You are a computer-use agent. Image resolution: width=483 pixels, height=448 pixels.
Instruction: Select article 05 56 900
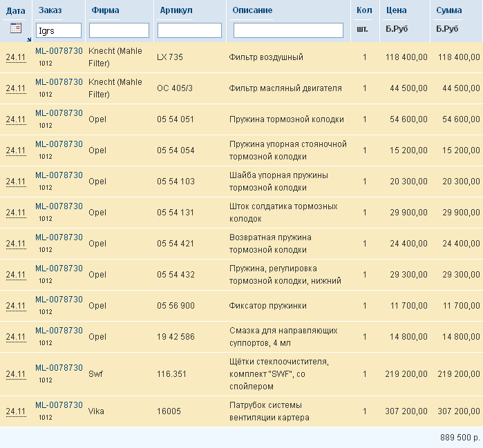176,306
